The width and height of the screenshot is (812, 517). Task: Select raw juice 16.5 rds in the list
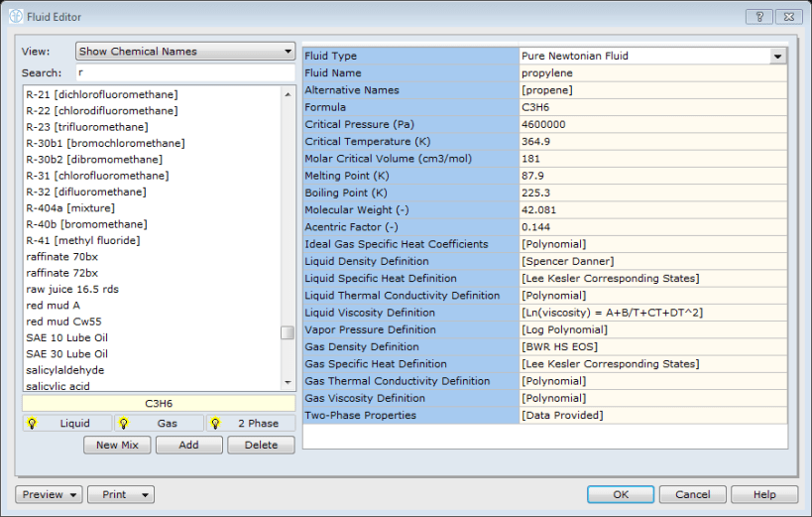pyautogui.click(x=72, y=289)
